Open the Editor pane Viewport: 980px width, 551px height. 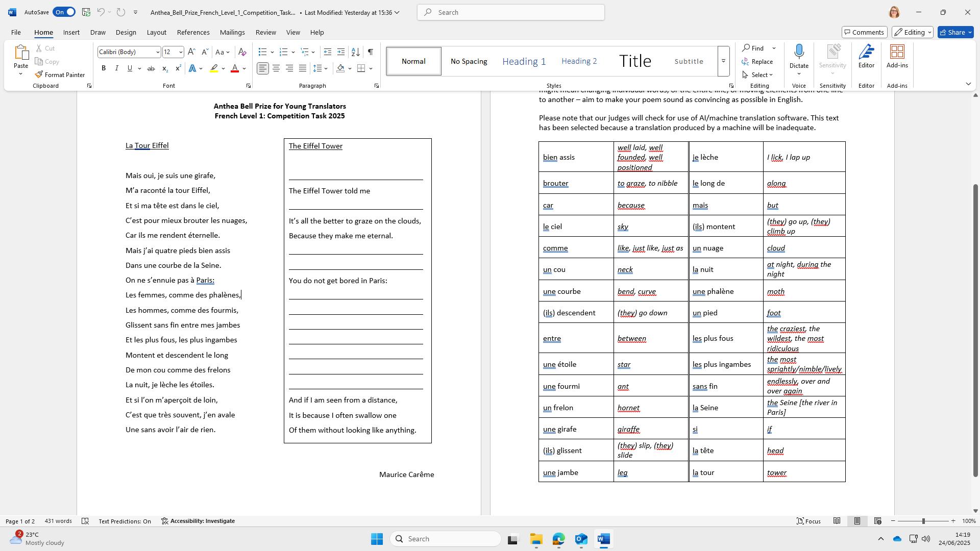click(866, 57)
